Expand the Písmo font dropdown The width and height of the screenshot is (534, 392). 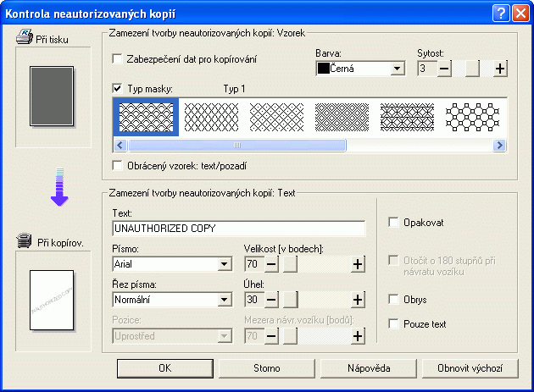(225, 264)
